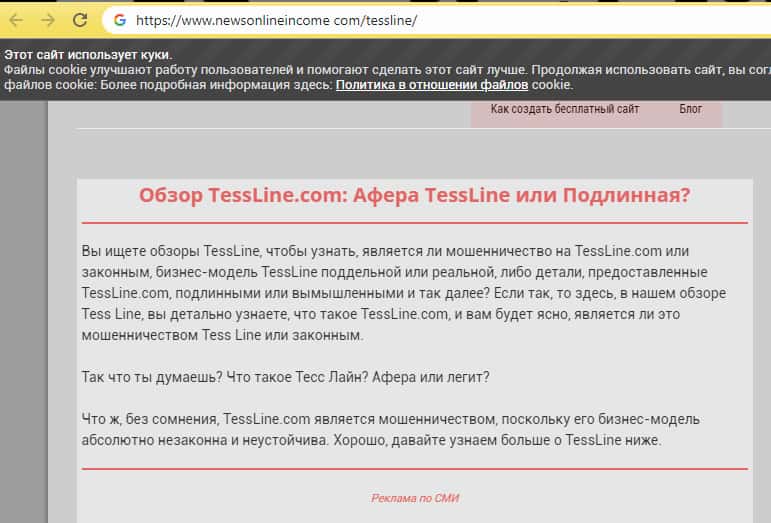Reload the page with refresh icon
This screenshot has height=523, width=771.
(80, 20)
